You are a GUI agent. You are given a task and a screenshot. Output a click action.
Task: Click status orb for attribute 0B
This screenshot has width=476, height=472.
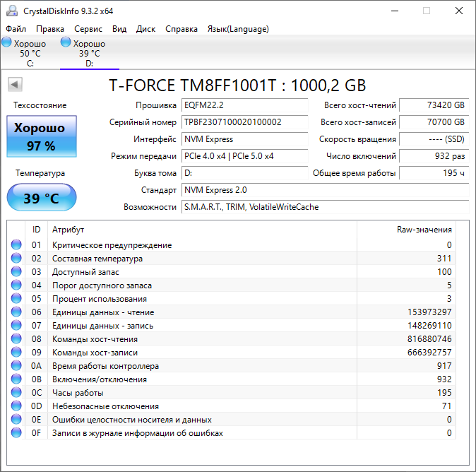coord(16,379)
